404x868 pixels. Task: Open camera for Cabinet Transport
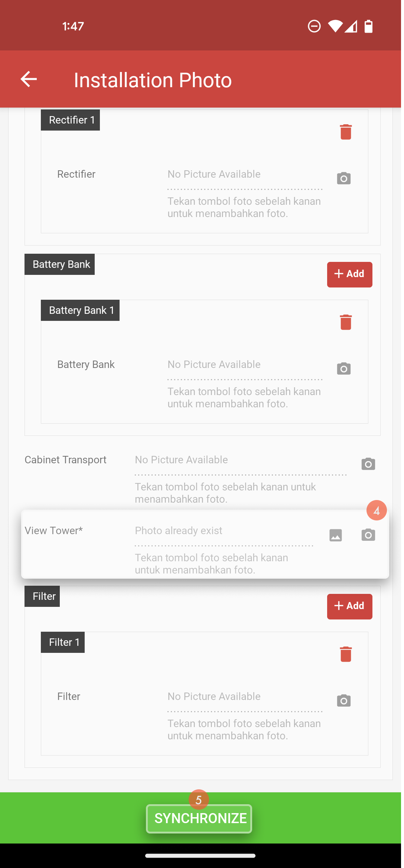tap(368, 464)
